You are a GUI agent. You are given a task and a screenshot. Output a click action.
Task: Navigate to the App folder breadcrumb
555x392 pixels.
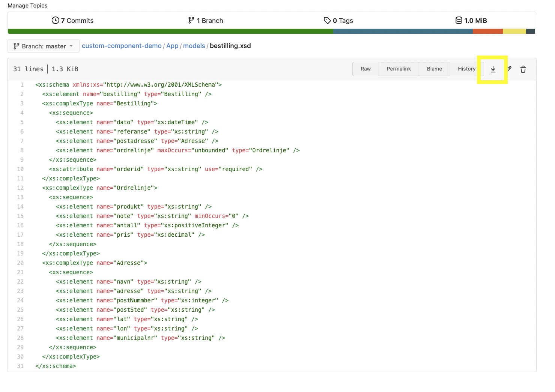pyautogui.click(x=172, y=46)
